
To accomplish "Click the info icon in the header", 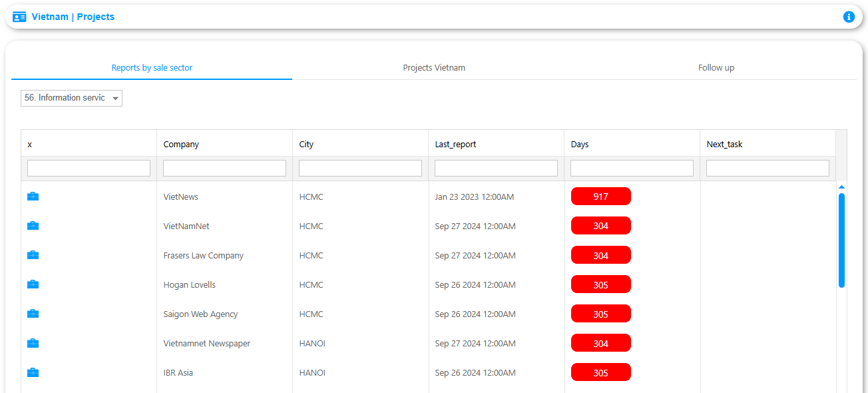I will pyautogui.click(x=849, y=17).
